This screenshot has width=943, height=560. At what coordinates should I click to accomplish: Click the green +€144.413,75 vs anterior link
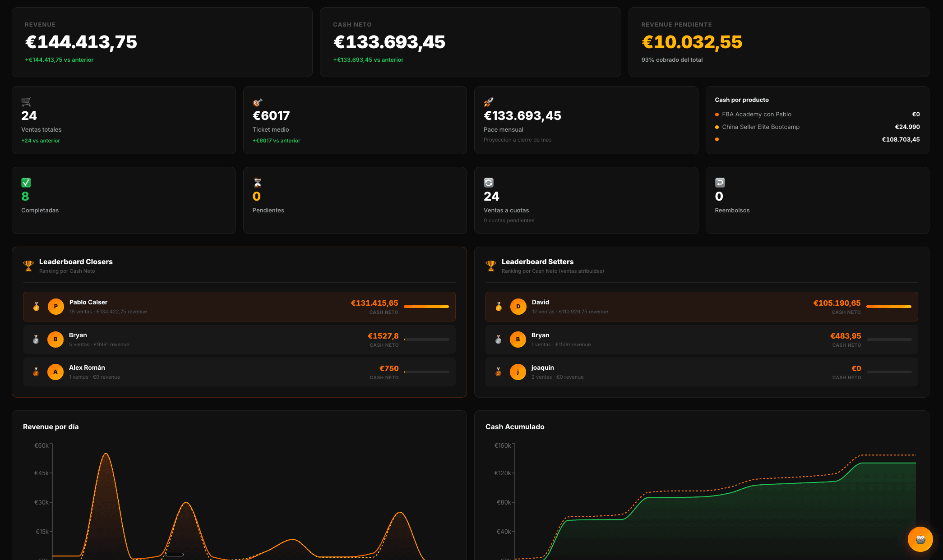[59, 60]
